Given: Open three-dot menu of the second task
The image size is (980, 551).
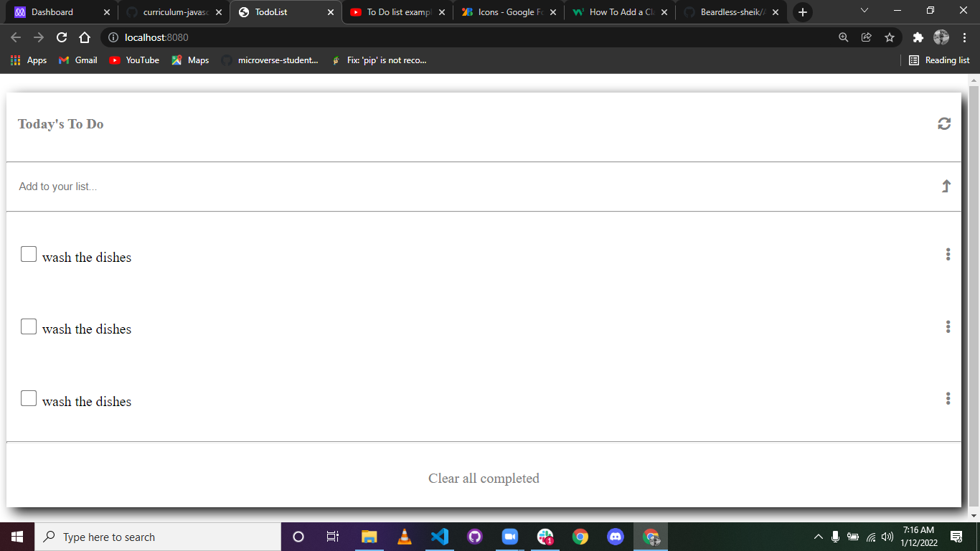Looking at the screenshot, I should coord(948,326).
